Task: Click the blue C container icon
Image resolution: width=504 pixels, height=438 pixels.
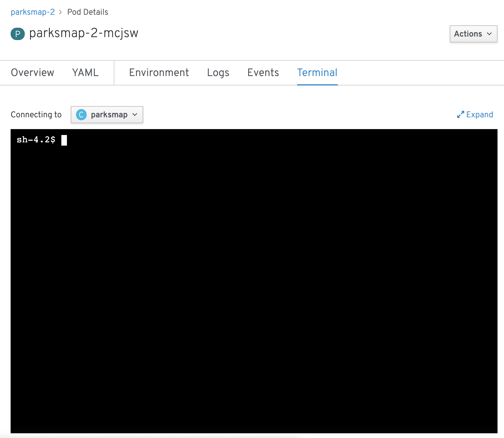Action: pyautogui.click(x=81, y=115)
